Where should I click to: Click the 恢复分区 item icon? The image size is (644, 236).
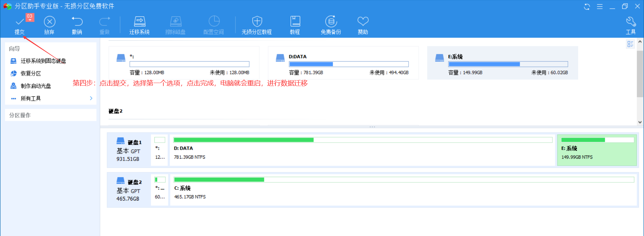click(13, 73)
